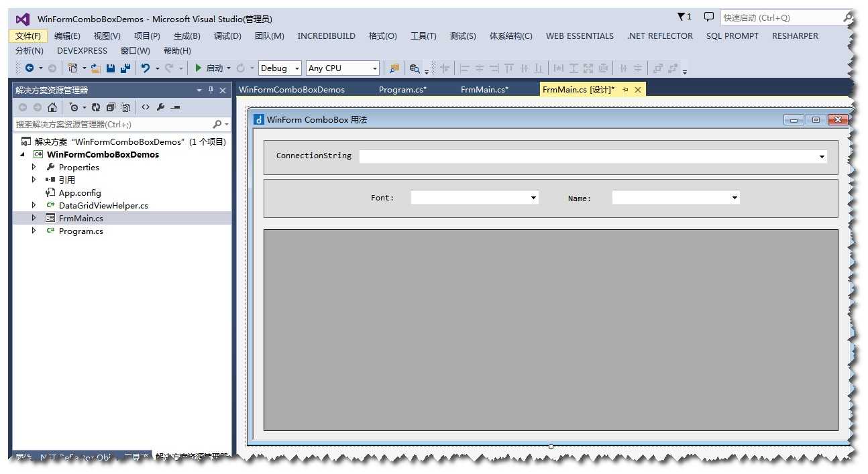The height and width of the screenshot is (474, 868).
Task: Toggle auto-hide pin on Solution Explorer panel
Action: [211, 90]
